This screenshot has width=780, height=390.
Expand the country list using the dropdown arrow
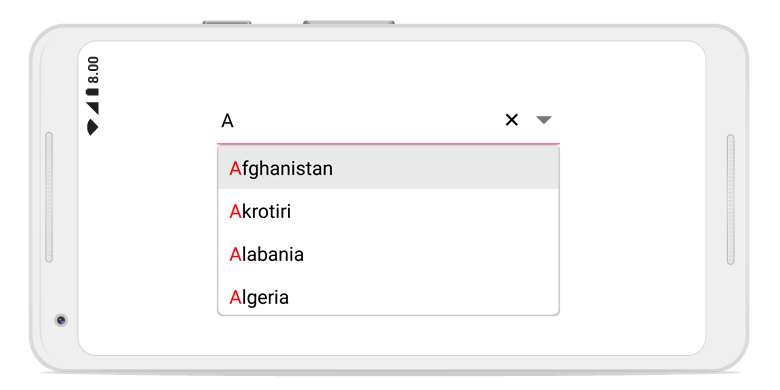tap(544, 120)
